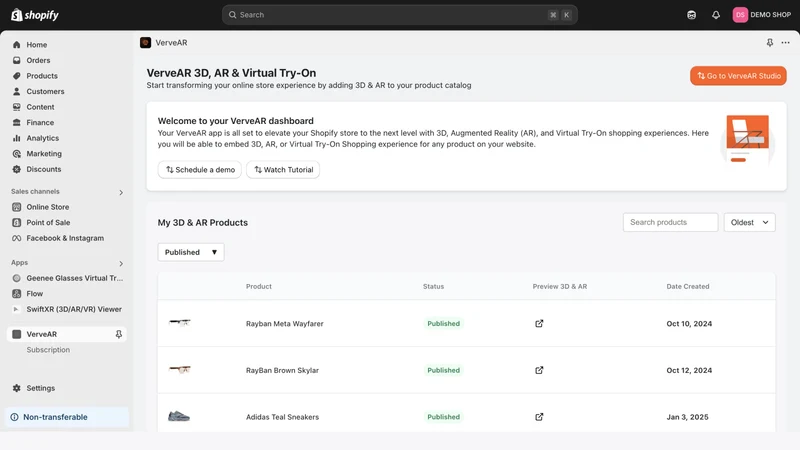Click the Home sidebar icon
The image size is (800, 450).
tap(17, 45)
